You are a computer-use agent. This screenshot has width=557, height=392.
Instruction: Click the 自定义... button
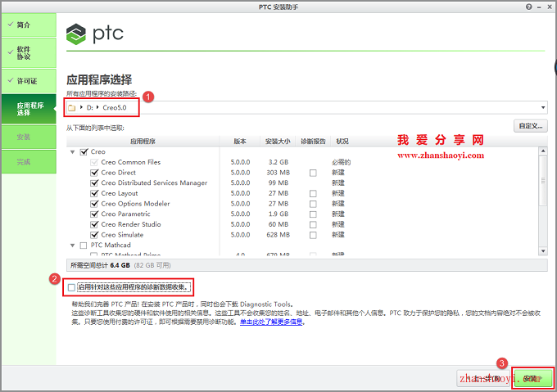530,126
